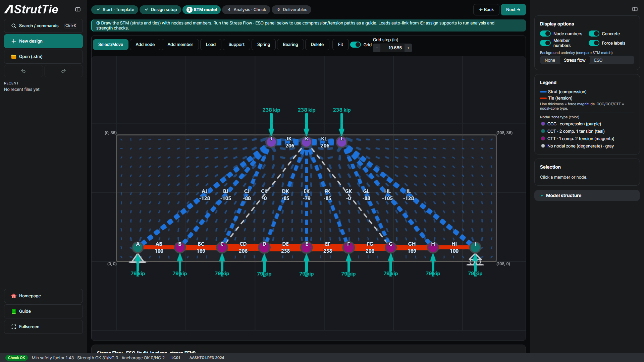Click the Guide book icon

coord(14,311)
